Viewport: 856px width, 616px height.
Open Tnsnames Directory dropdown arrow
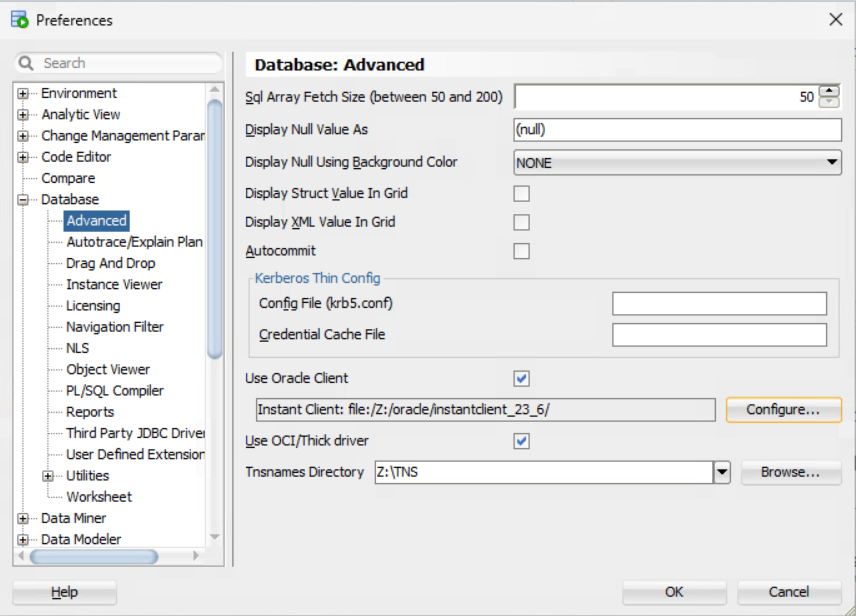pos(722,472)
